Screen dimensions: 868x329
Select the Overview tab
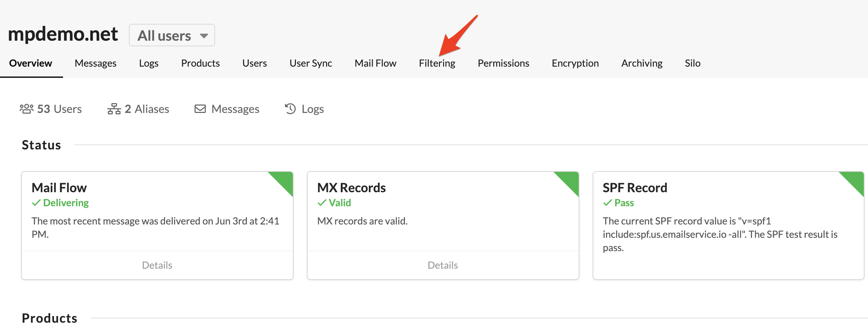coord(31,63)
